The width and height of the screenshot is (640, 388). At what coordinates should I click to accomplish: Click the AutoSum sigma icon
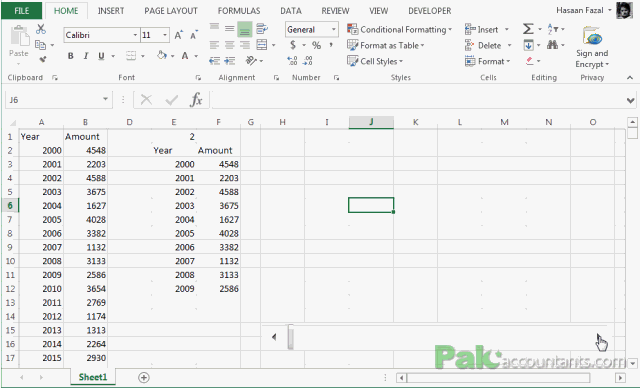click(528, 29)
